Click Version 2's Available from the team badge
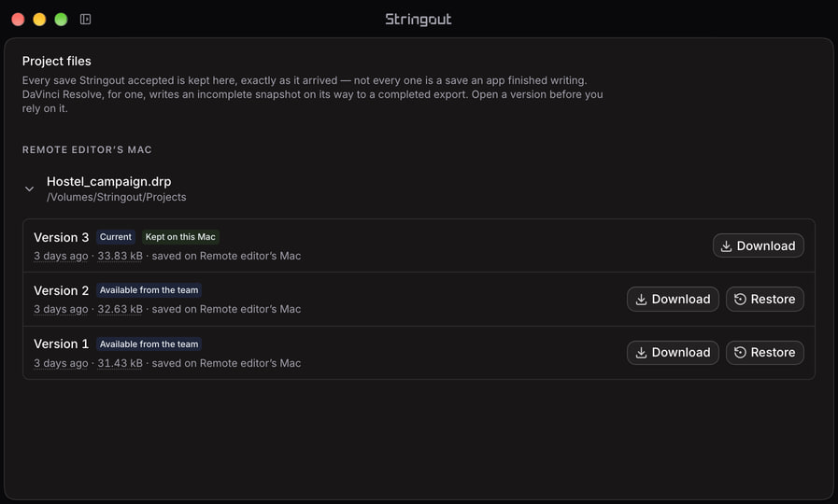This screenshot has width=838, height=504. tap(149, 290)
